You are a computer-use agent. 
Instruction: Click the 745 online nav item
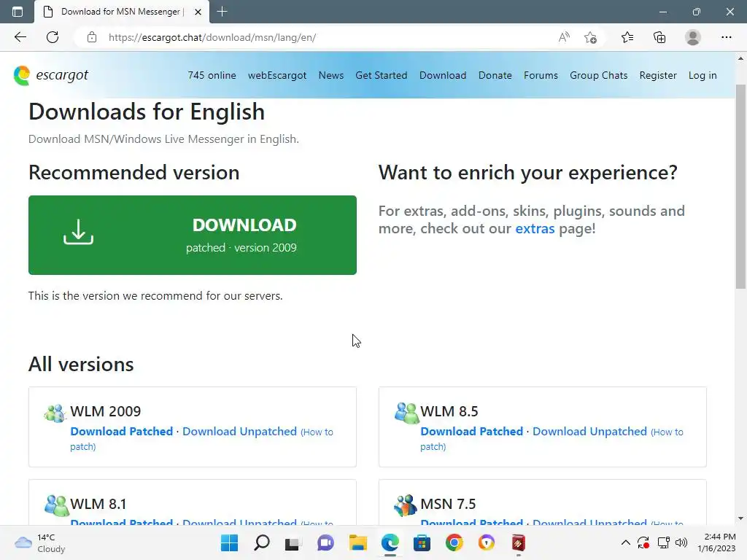coord(212,75)
